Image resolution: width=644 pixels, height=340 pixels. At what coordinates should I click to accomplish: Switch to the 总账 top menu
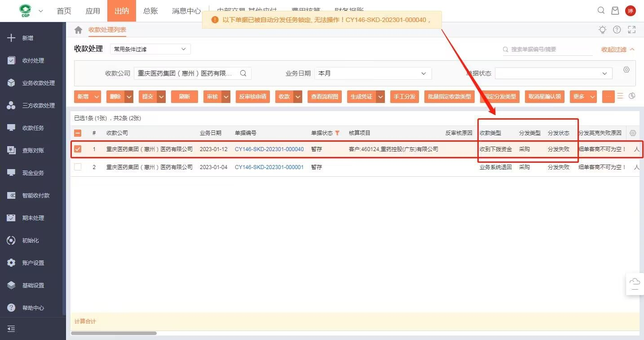click(150, 11)
